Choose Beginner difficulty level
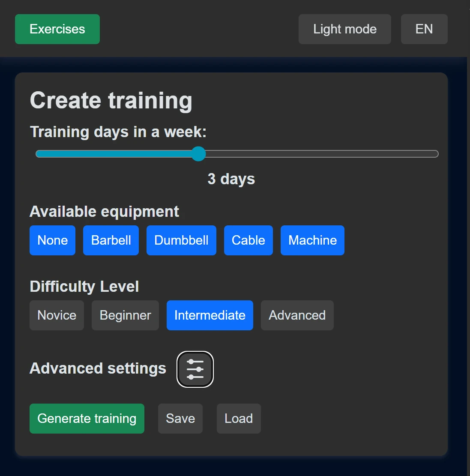 (x=125, y=315)
